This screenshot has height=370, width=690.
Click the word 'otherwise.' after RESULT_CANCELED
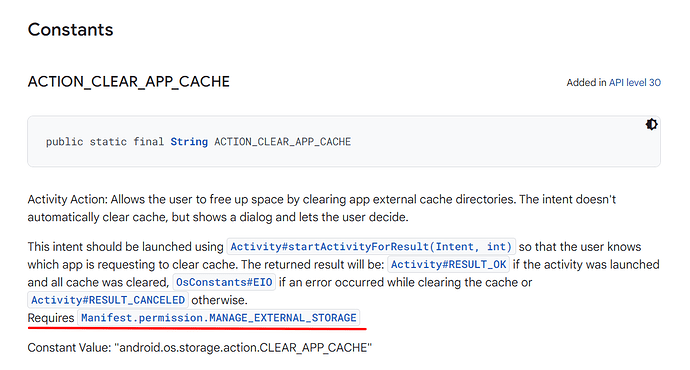tap(219, 300)
